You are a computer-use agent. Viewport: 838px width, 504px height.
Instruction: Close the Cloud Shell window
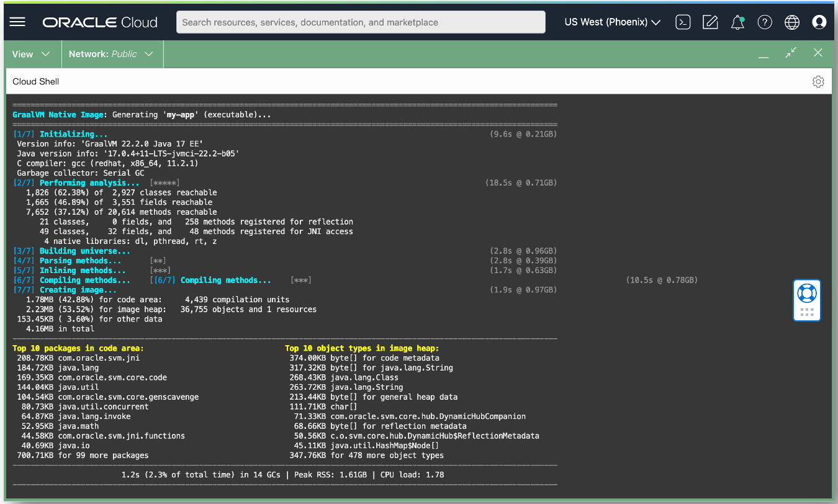(x=818, y=53)
